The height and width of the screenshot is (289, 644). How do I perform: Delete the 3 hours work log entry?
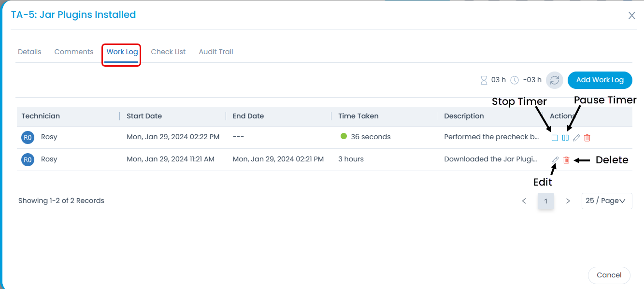pos(567,160)
